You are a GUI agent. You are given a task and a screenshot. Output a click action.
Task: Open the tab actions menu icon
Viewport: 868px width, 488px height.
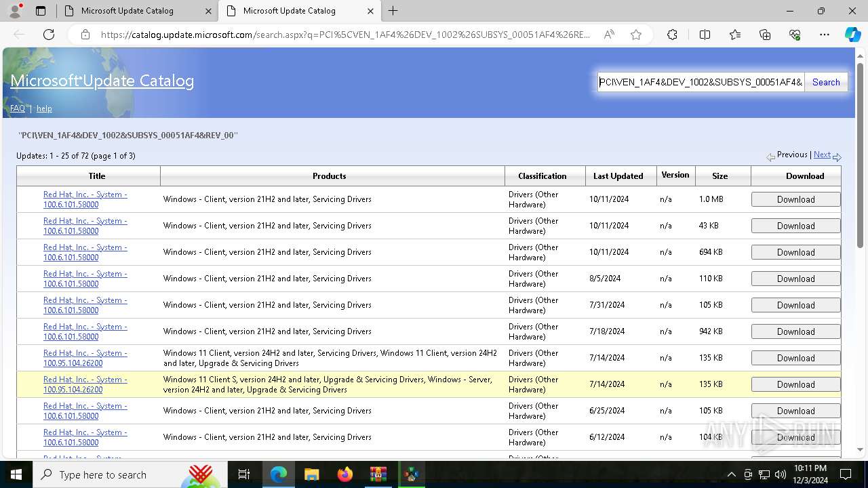41,11
